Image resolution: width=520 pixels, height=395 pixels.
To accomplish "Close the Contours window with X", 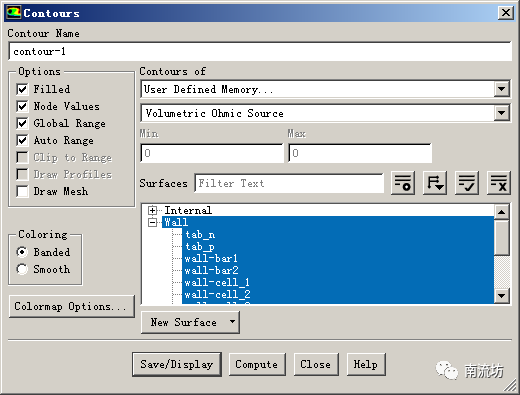I will pos(506,13).
